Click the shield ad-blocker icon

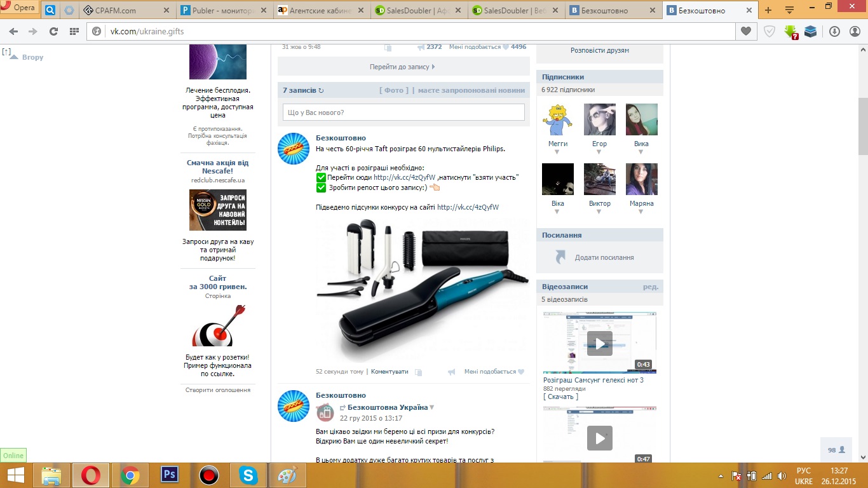coord(769,31)
